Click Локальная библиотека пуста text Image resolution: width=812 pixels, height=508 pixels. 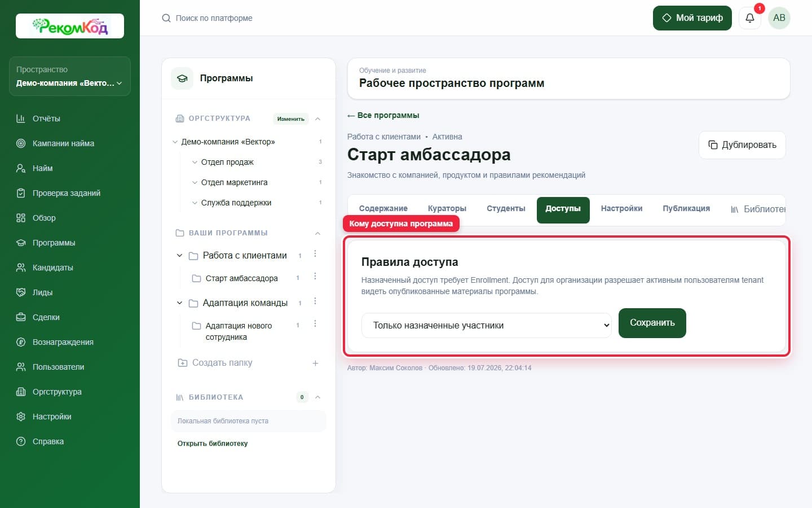pos(223,421)
